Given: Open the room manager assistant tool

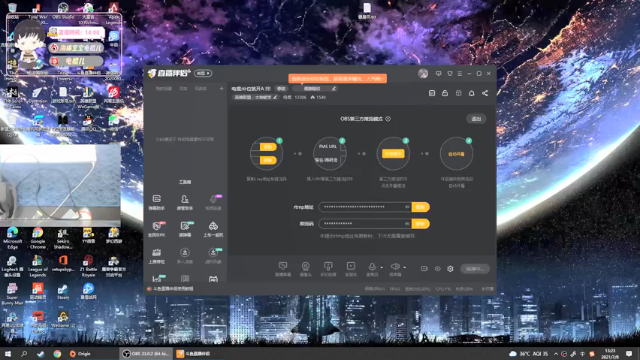Looking at the screenshot, I should tap(184, 202).
